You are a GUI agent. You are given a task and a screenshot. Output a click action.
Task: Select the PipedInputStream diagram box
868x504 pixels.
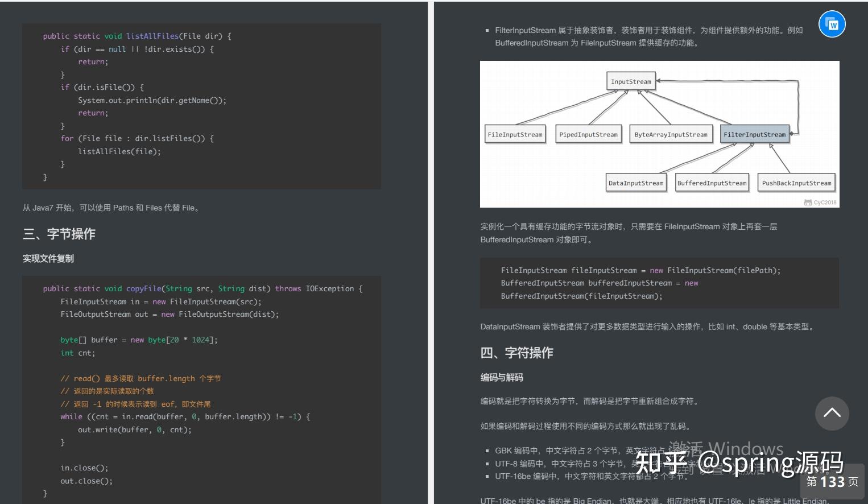(x=589, y=134)
